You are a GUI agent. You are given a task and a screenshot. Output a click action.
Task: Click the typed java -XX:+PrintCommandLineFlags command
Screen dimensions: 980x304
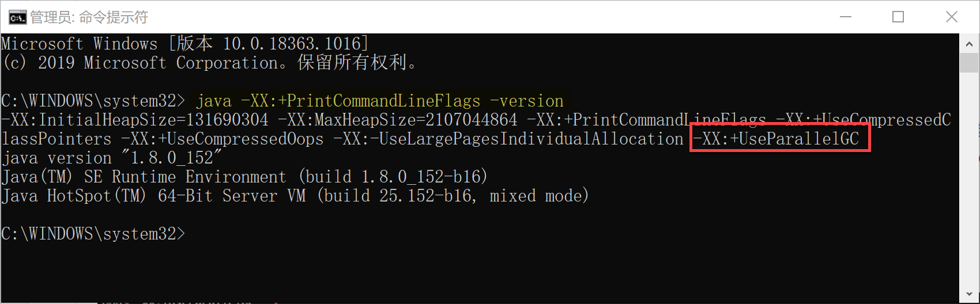pyautogui.click(x=379, y=101)
